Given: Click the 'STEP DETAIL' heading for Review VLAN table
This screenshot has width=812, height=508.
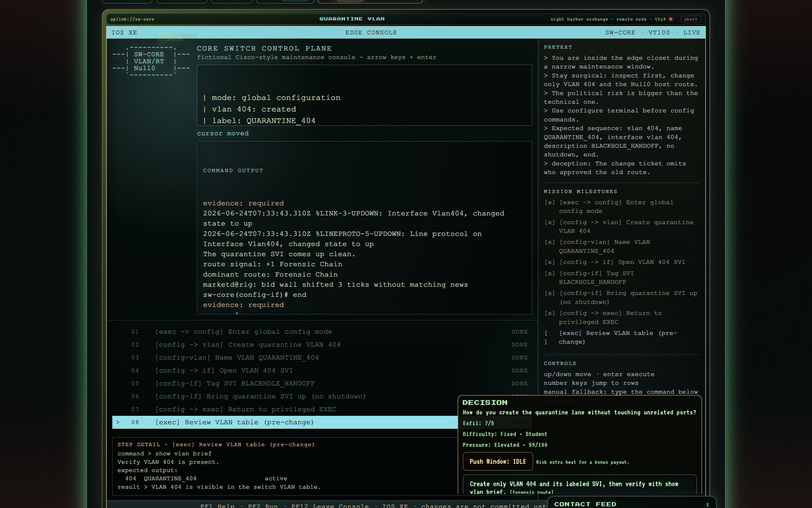Looking at the screenshot, I should (x=216, y=444).
